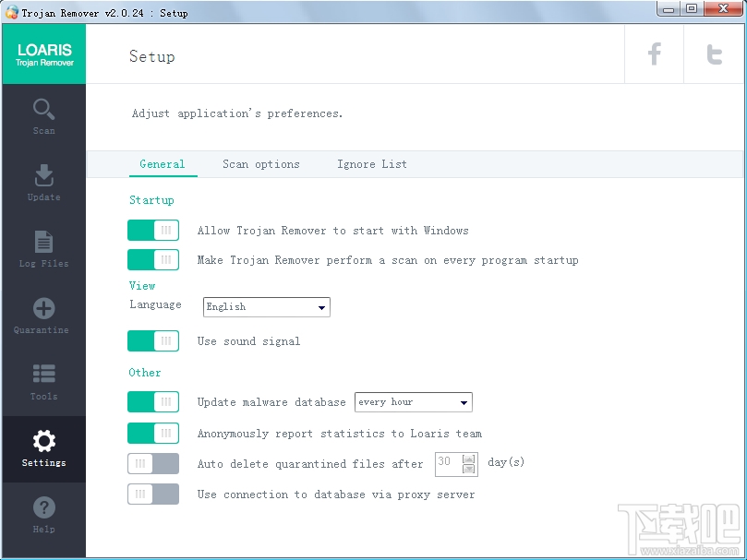Toggle scan on every program startup

[152, 259]
